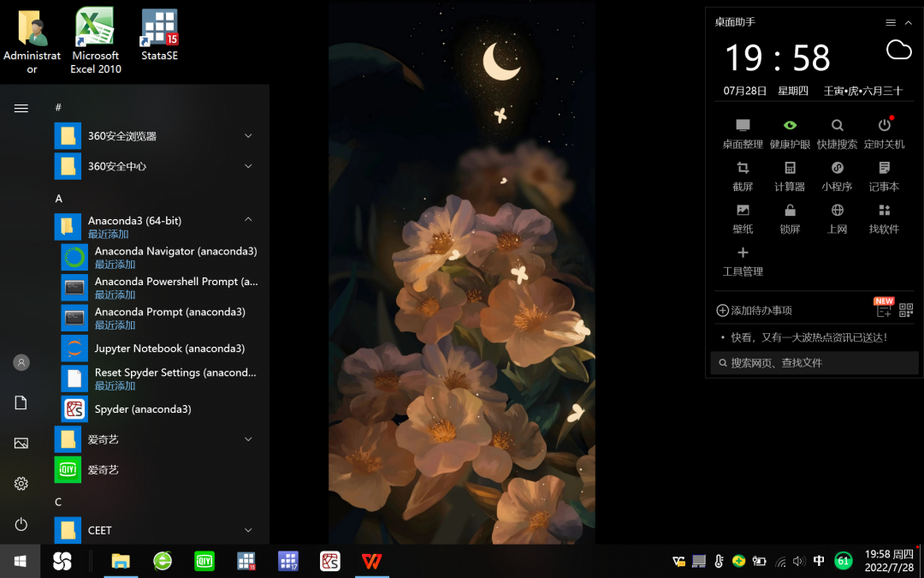Click the Power button in Start sidebar
This screenshot has height=578, width=924.
pyautogui.click(x=21, y=524)
